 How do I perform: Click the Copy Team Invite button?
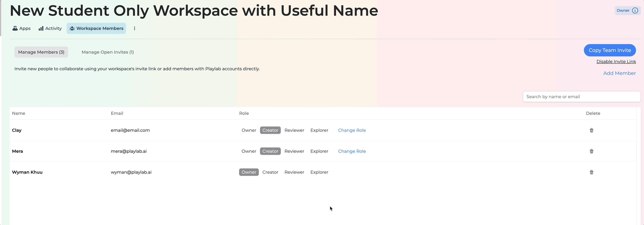pyautogui.click(x=610, y=50)
